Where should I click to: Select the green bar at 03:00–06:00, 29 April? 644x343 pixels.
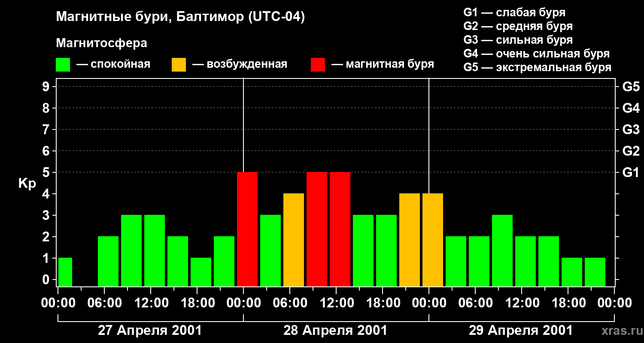[x=456, y=262]
